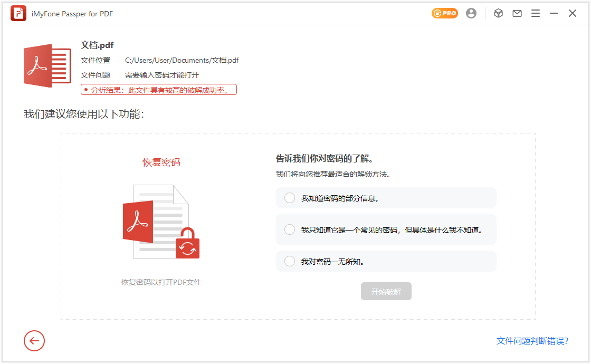Click the file path C:/Users/User/Documents/文档.pdf

click(x=182, y=60)
